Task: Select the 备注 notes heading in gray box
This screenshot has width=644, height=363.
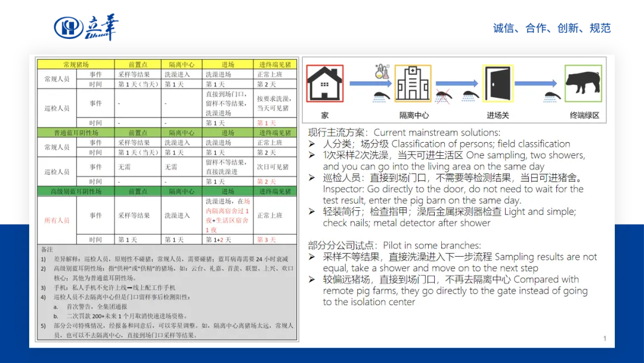Action: [47, 248]
